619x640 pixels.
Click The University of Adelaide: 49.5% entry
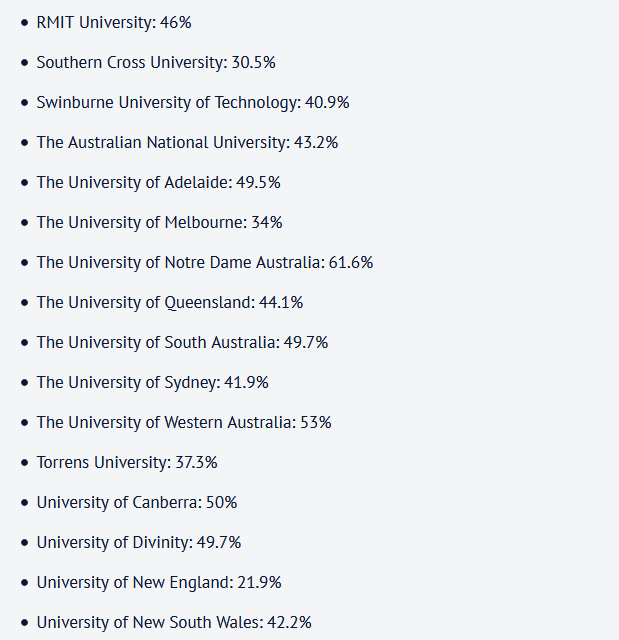158,182
